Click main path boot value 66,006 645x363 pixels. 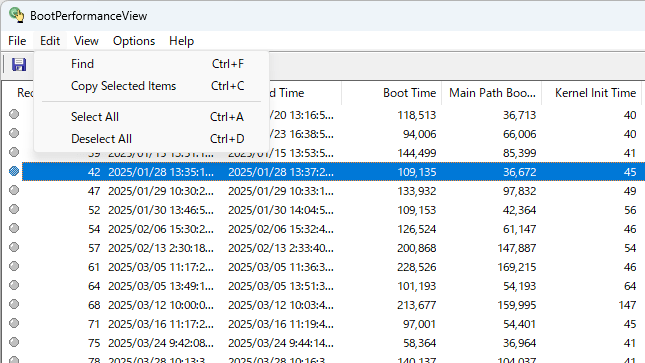pyautogui.click(x=520, y=134)
